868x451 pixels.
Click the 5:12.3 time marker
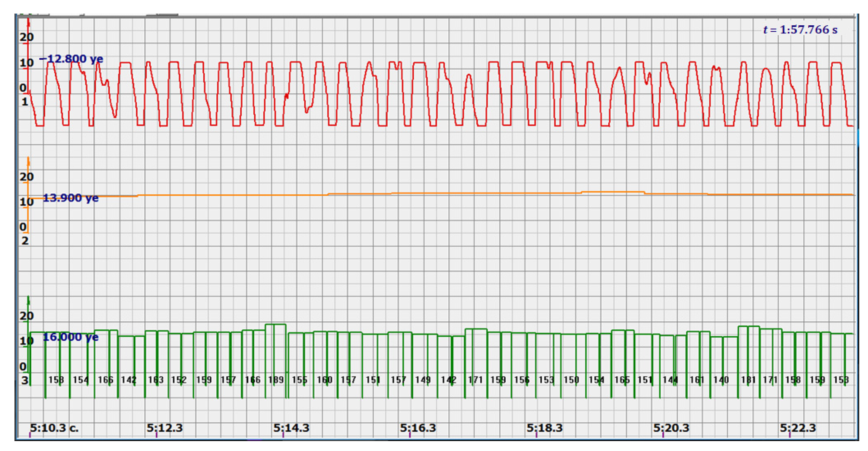point(164,428)
